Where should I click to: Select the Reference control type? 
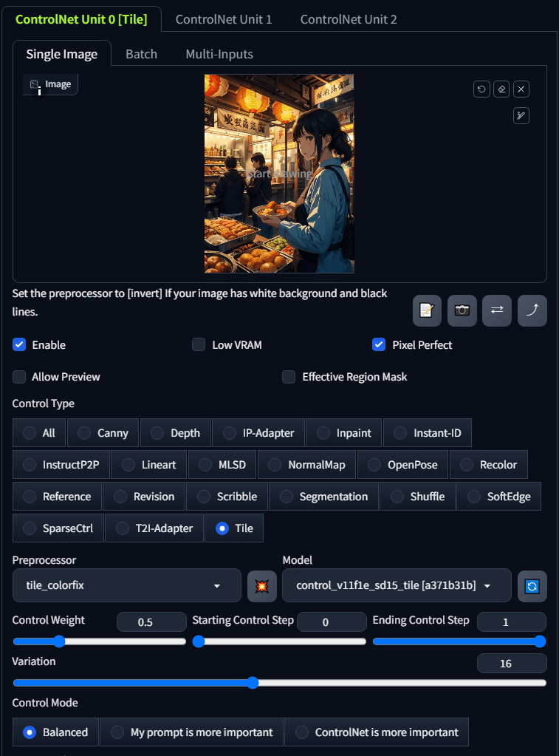(x=58, y=497)
